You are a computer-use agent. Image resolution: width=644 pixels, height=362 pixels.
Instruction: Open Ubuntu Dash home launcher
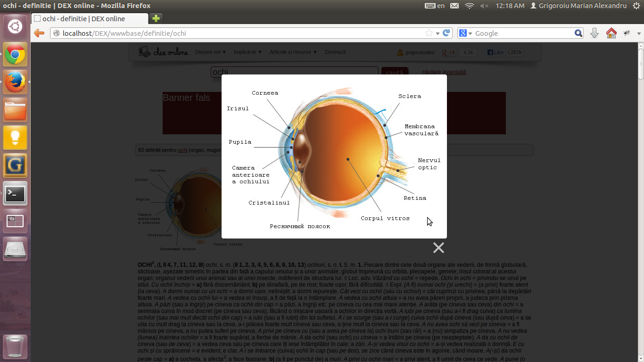point(15,26)
